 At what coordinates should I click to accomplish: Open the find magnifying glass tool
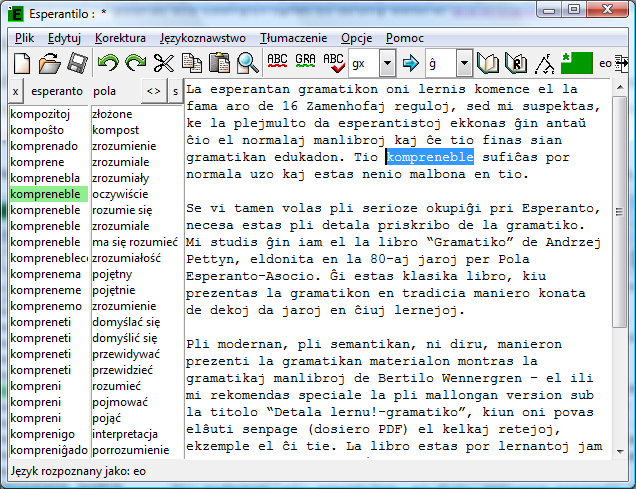pos(247,63)
